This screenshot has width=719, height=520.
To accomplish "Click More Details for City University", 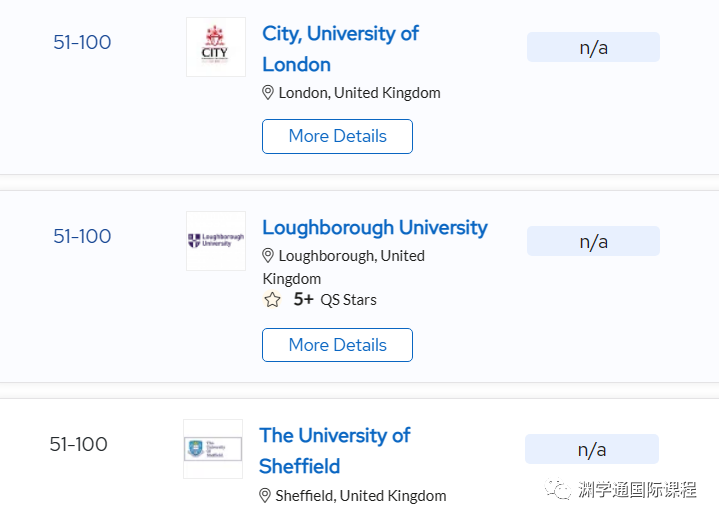I will pyautogui.click(x=337, y=136).
